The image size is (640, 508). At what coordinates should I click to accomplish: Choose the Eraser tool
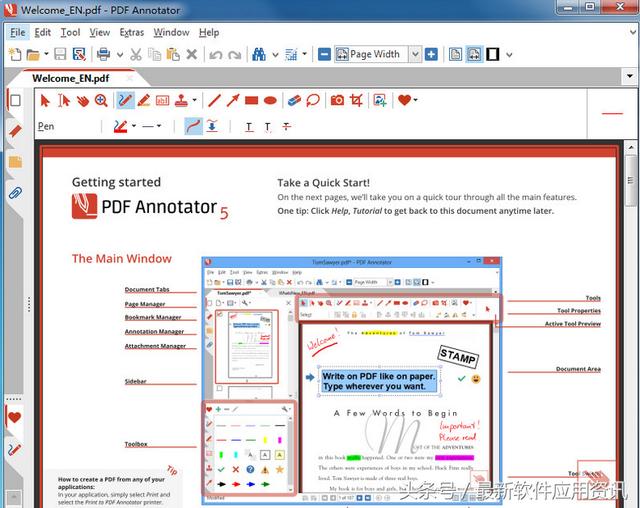(294, 100)
